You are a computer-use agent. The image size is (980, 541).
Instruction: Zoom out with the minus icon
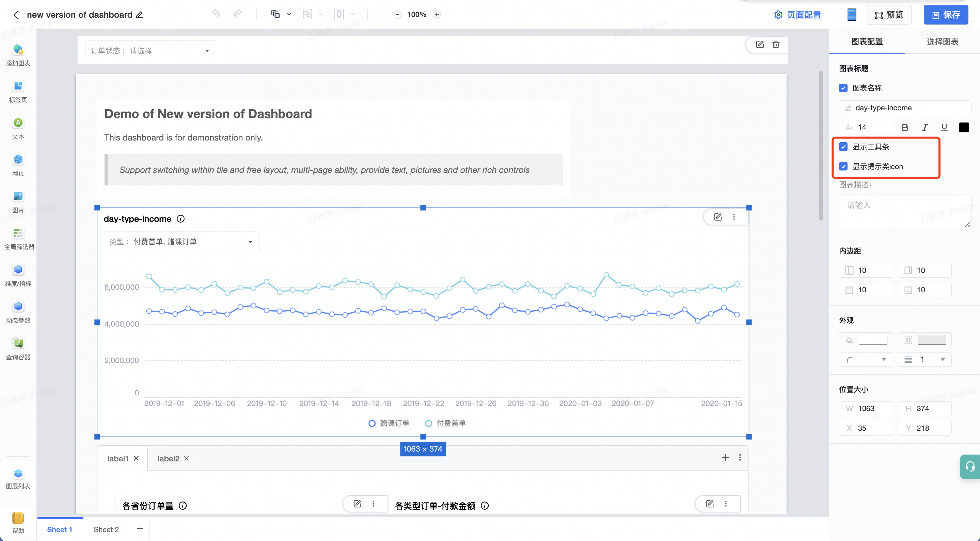pyautogui.click(x=397, y=15)
